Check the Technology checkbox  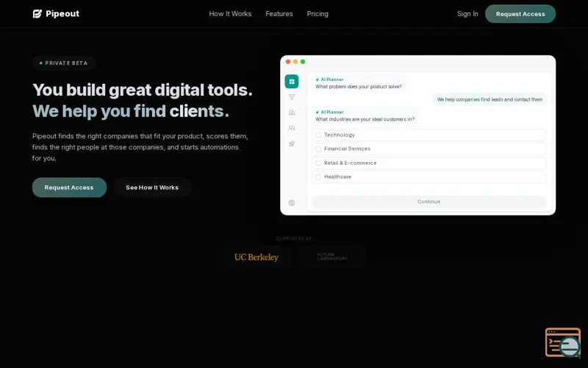coord(318,135)
